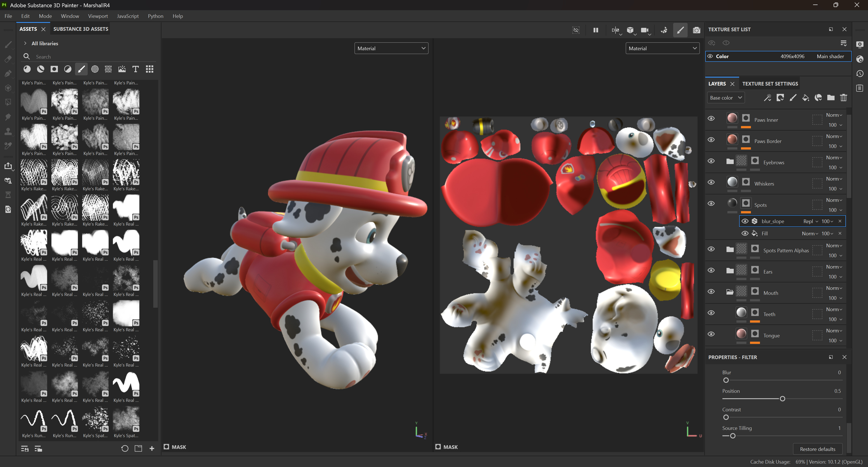
Task: Open the History panel icon
Action: [x=860, y=74]
